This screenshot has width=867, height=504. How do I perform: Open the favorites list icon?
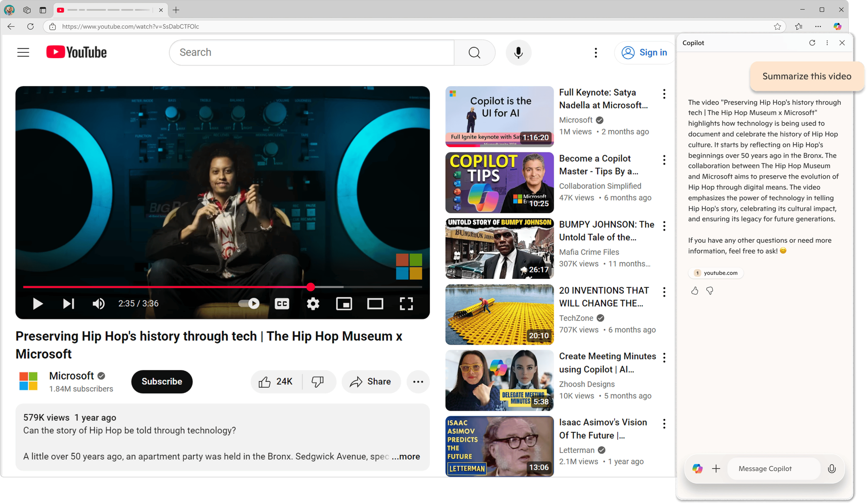[799, 27]
